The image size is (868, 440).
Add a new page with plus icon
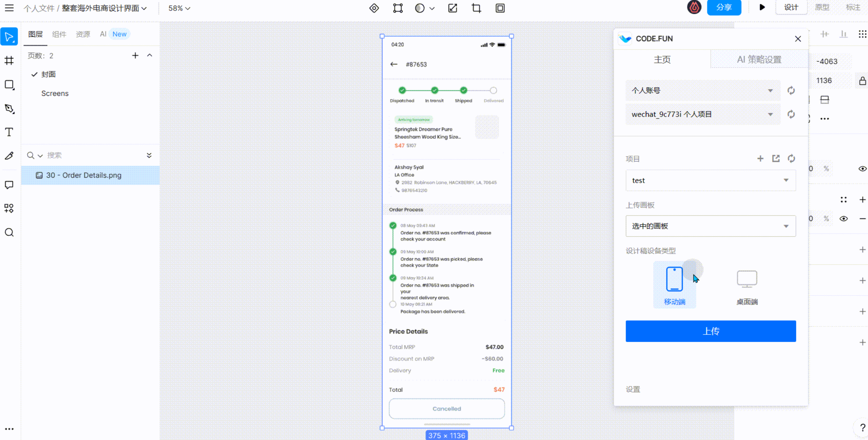click(135, 56)
